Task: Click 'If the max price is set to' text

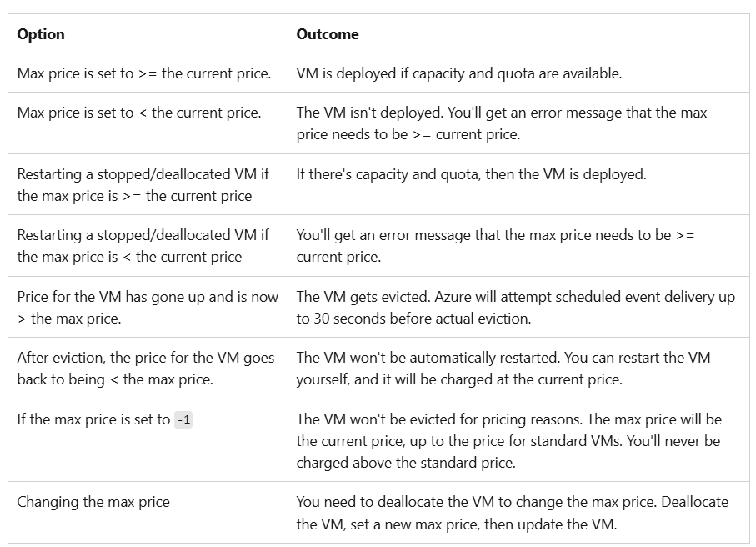Action: [93, 419]
